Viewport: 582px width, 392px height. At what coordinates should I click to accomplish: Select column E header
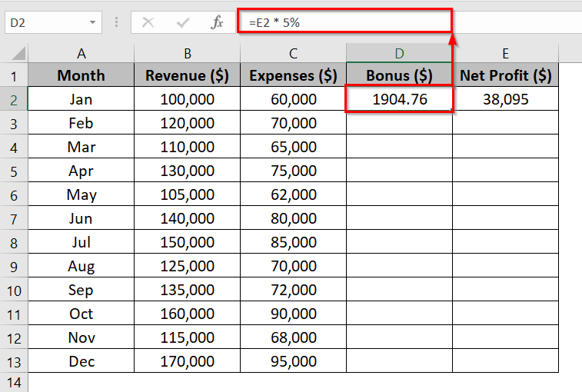click(x=506, y=54)
